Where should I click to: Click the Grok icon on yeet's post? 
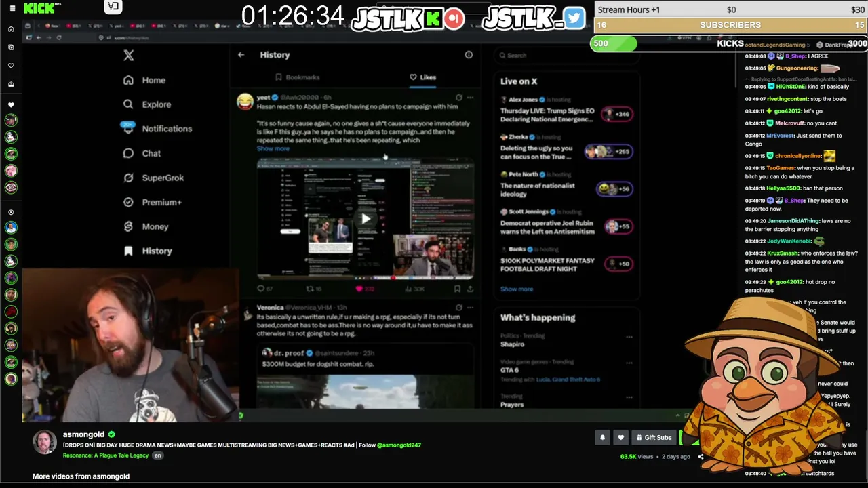[x=458, y=98]
